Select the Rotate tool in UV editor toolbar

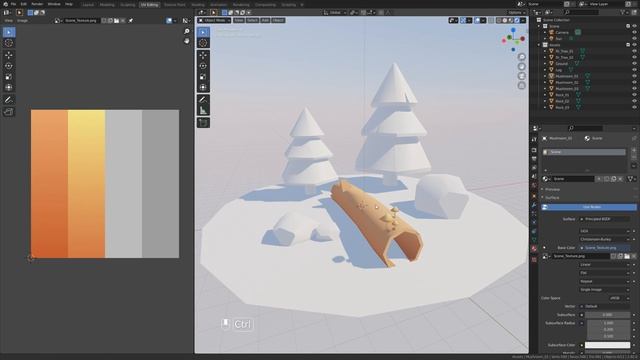pyautogui.click(x=9, y=66)
